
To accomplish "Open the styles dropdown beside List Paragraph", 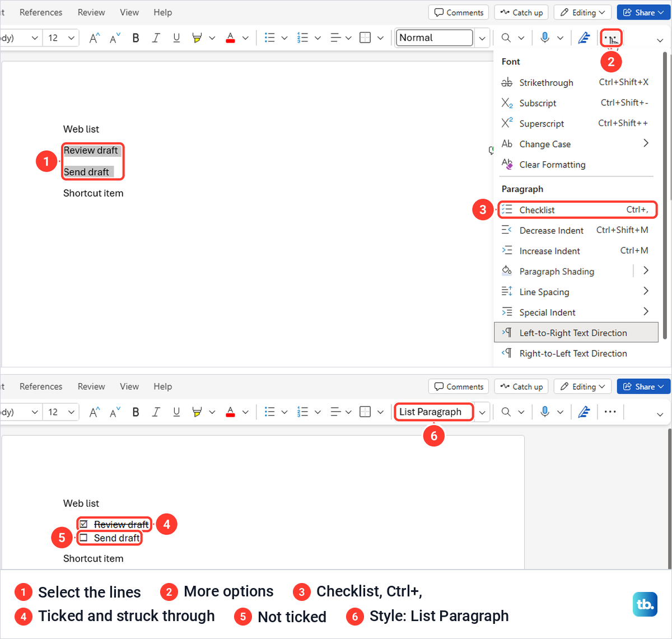I will [x=482, y=412].
